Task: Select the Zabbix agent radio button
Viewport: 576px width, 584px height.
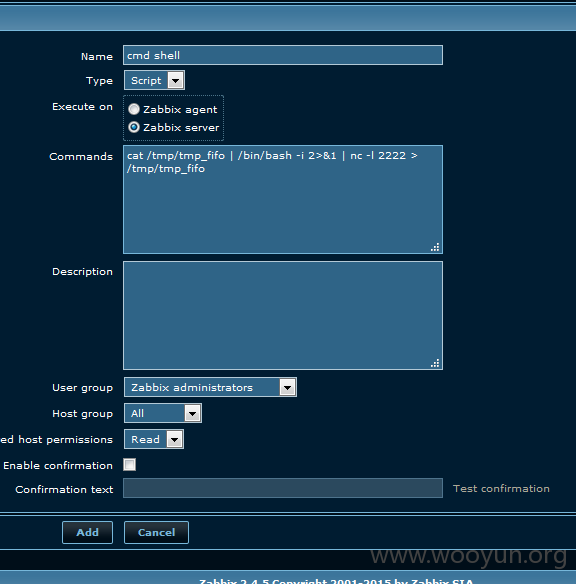Action: [x=134, y=109]
